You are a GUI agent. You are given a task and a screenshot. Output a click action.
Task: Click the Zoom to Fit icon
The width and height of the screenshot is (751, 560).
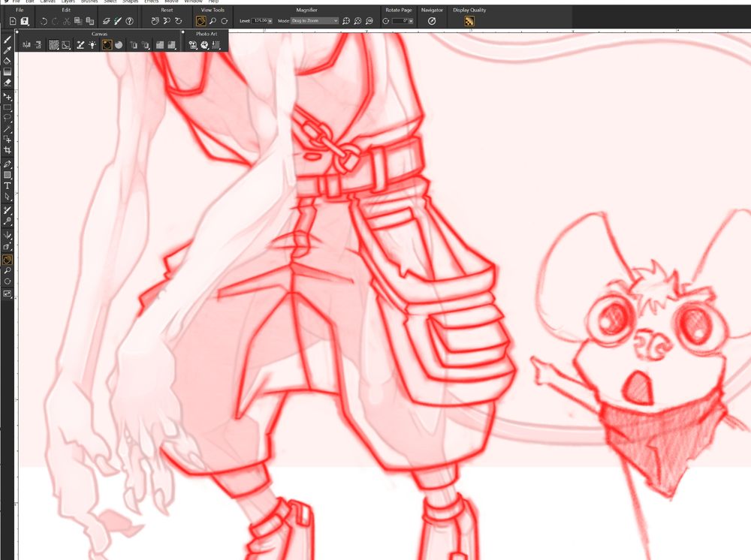point(346,21)
